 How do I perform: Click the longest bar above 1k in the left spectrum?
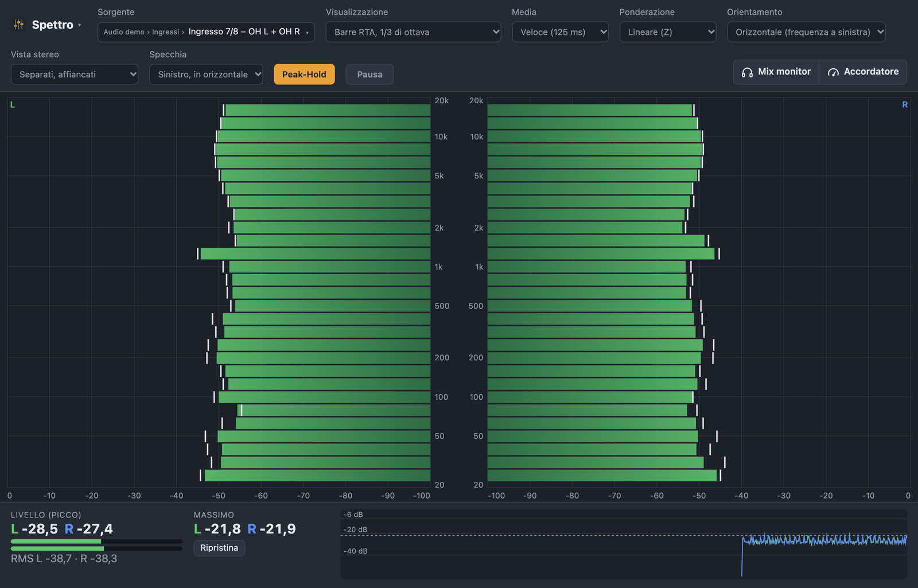click(x=315, y=254)
